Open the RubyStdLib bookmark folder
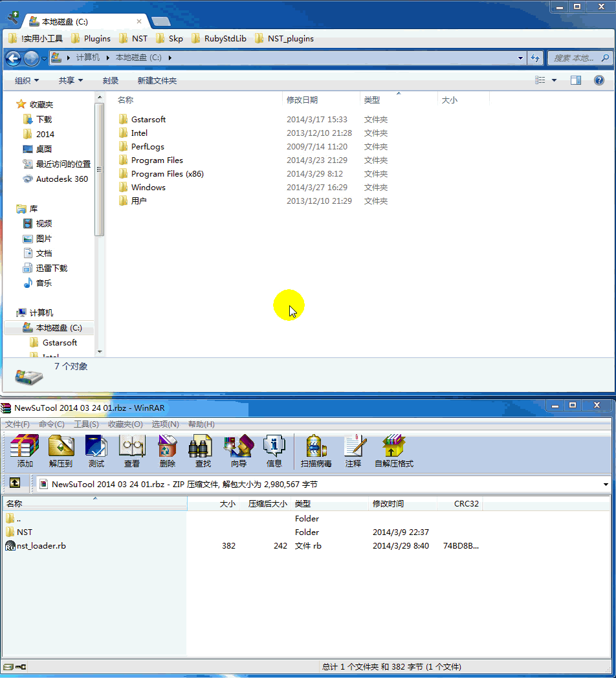 (x=219, y=38)
